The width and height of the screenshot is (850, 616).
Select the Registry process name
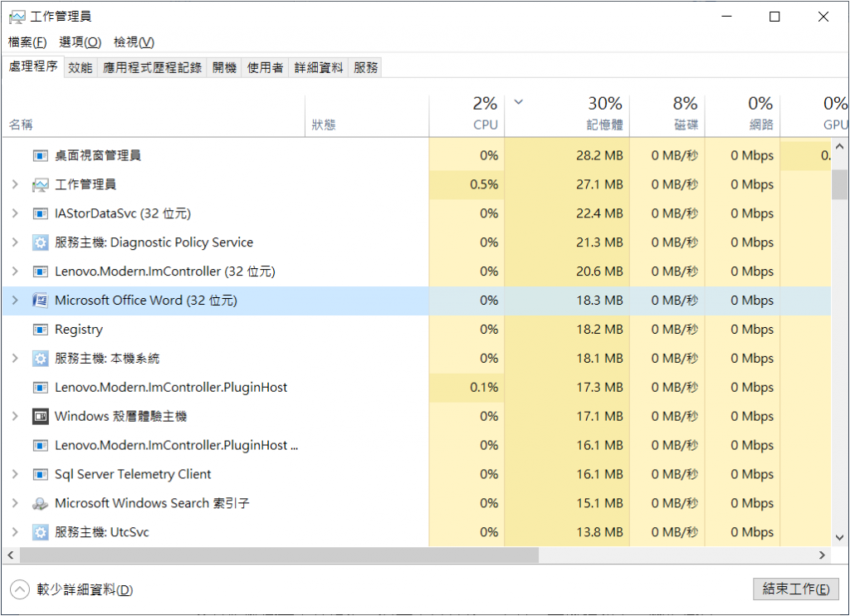pyautogui.click(x=79, y=330)
